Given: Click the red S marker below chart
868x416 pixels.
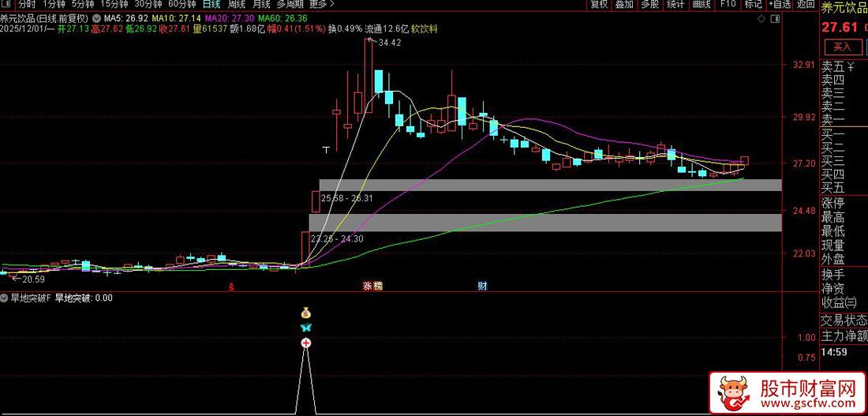Looking at the screenshot, I should tap(232, 287).
